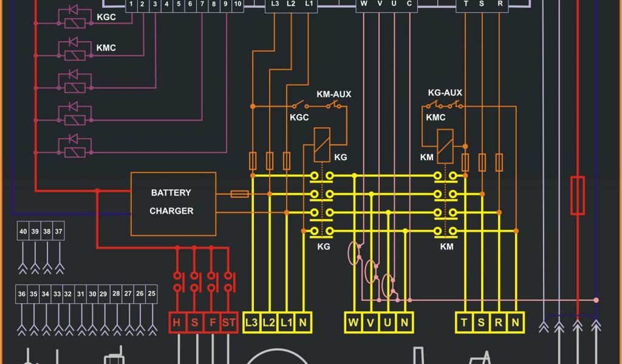Select the yellow W terminal
Image resolution: width=622 pixels, height=364 pixels.
pyautogui.click(x=354, y=323)
